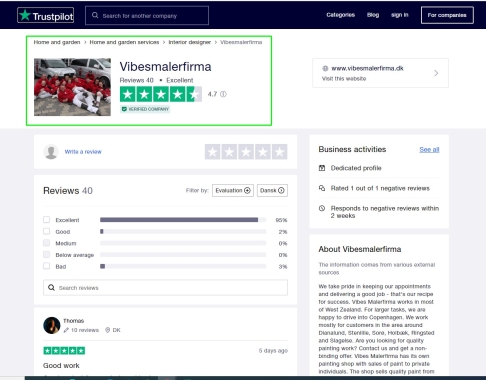The width and height of the screenshot is (486, 380).
Task: Select the fifth star in Write a review
Action: point(279,152)
